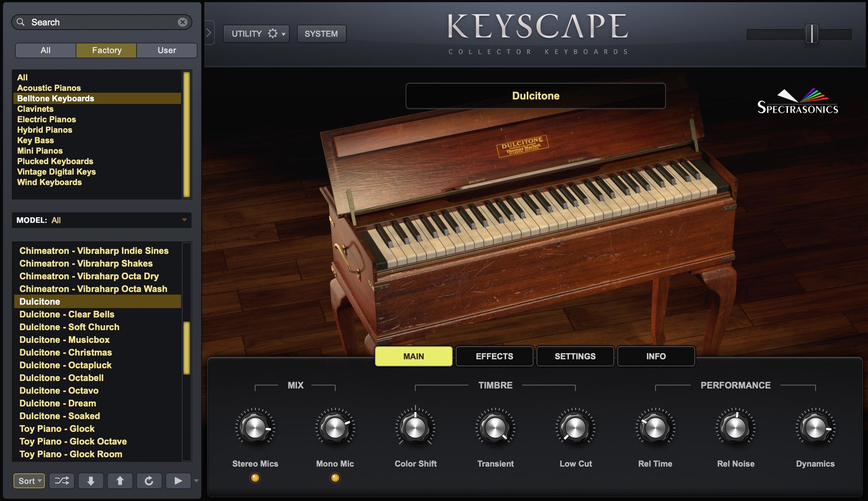Switch to the MAIN tab
This screenshot has height=501, width=868.
click(x=414, y=356)
